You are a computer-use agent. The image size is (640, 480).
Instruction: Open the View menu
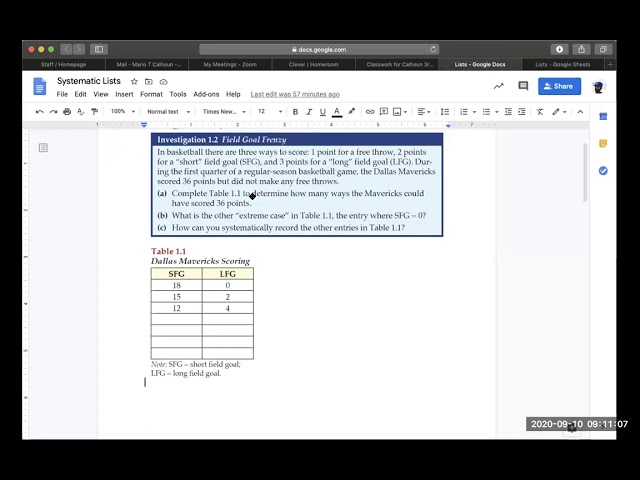[101, 94]
